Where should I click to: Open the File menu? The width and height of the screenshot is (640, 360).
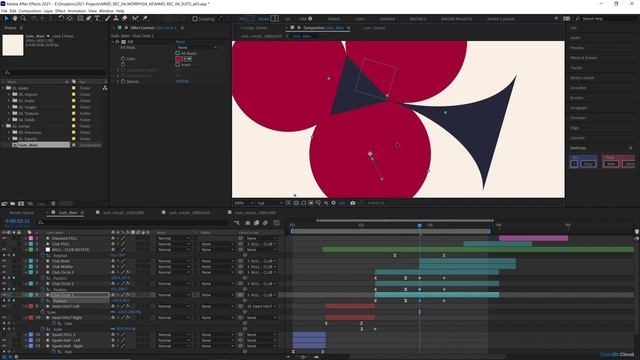tap(4, 11)
